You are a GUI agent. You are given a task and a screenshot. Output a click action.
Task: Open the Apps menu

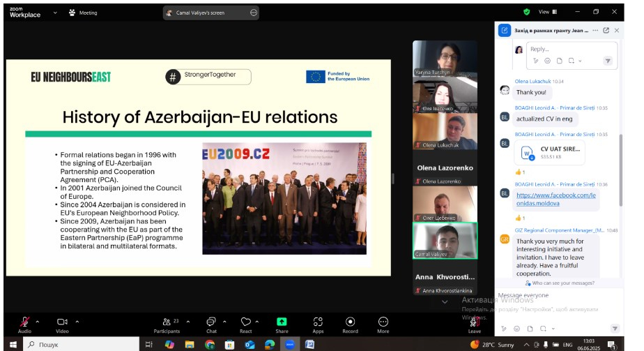pos(318,324)
